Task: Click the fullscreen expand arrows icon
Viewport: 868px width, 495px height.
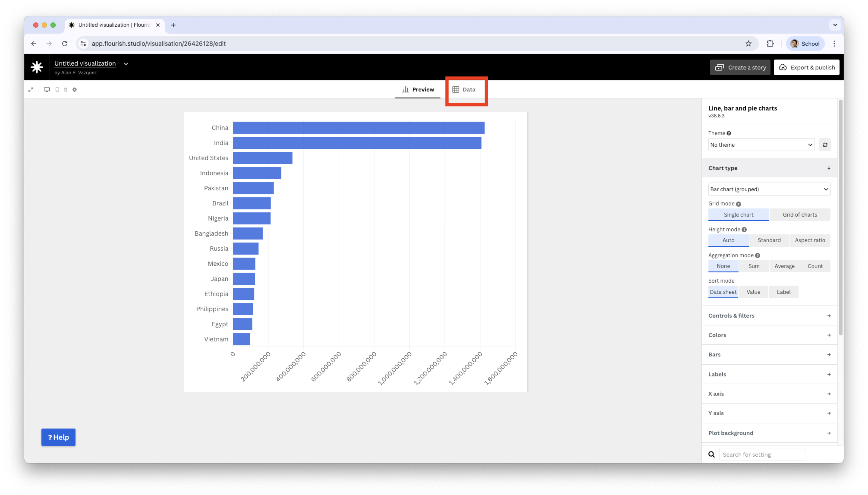Action: pyautogui.click(x=31, y=90)
